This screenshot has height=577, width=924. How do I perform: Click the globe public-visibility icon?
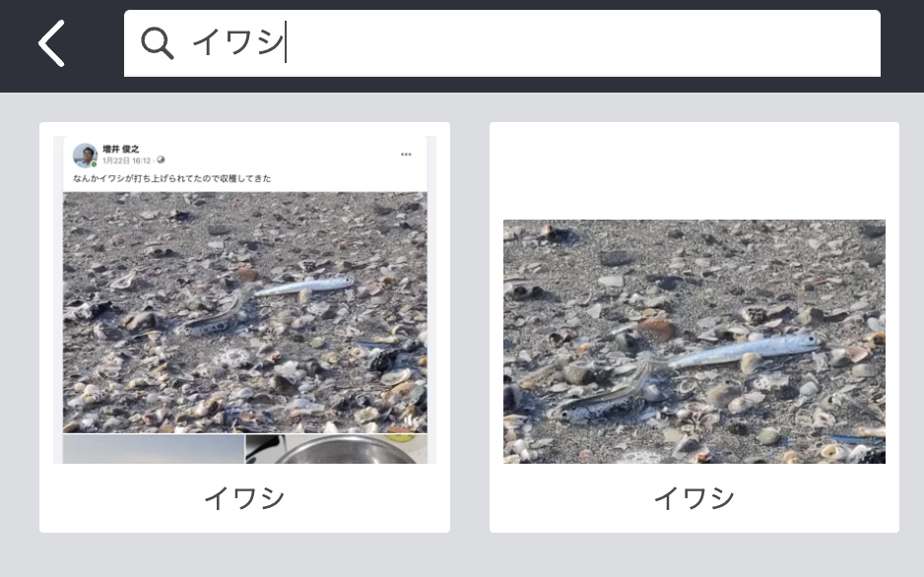pos(161,160)
